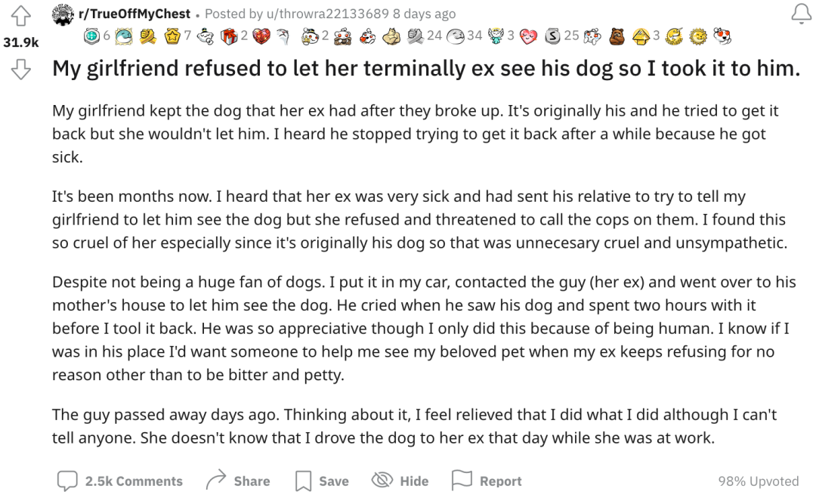Click the post title text
This screenshot has width=816, height=504.
[x=425, y=68]
